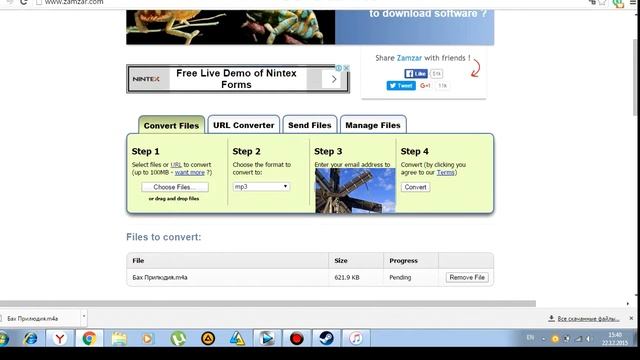640x360 pixels.
Task: Click the 621.9 KB size cell
Action: coord(347,278)
